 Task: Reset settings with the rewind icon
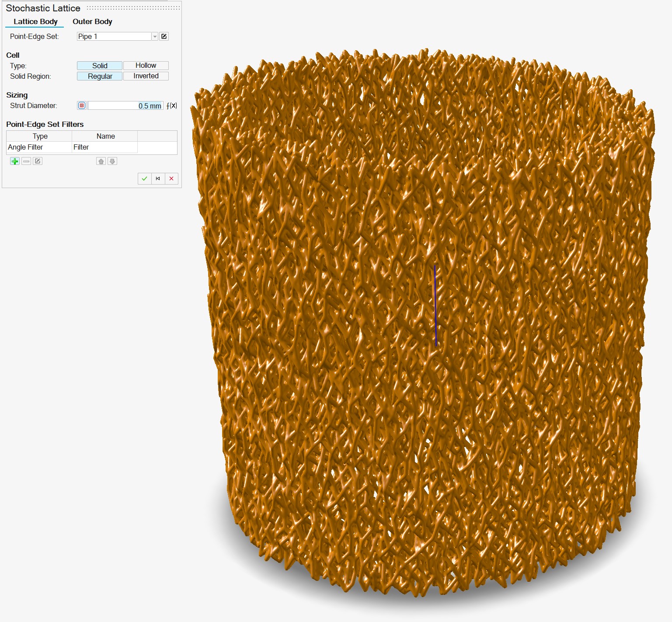pos(158,178)
